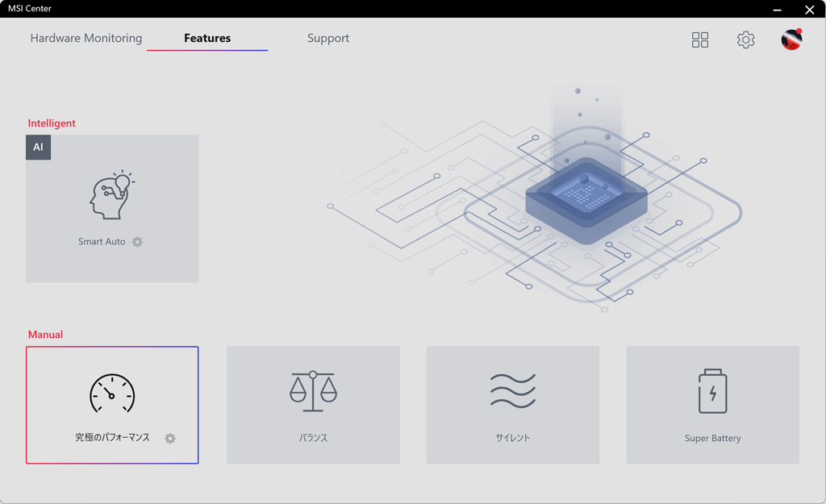This screenshot has width=826, height=504.
Task: Choose the サイレント mode label
Action: (512, 438)
